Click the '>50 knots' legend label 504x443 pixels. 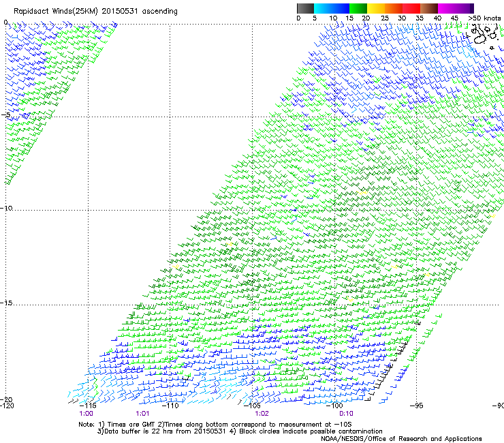(484, 18)
